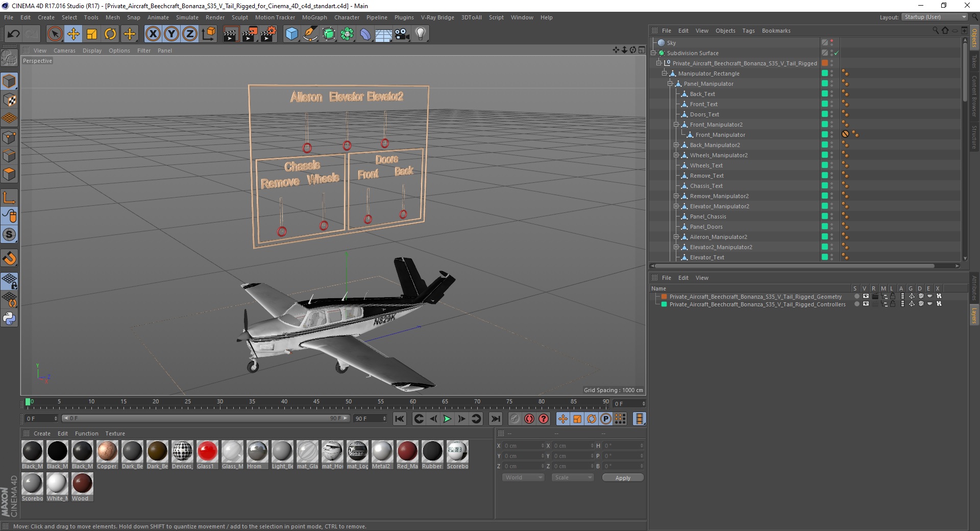
Task: Open the Simulate menu
Action: tap(187, 17)
